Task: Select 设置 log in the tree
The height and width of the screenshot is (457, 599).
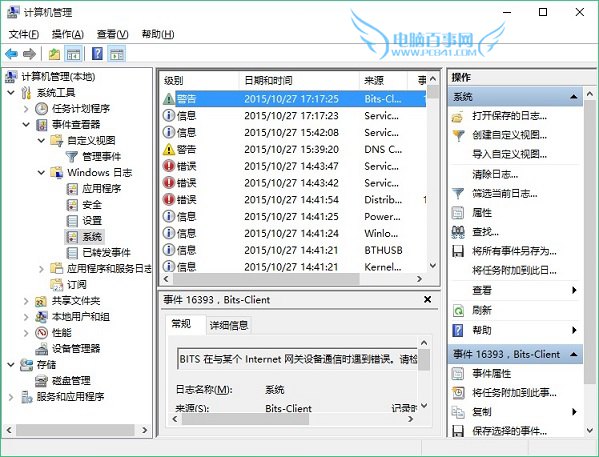Action: (92, 220)
